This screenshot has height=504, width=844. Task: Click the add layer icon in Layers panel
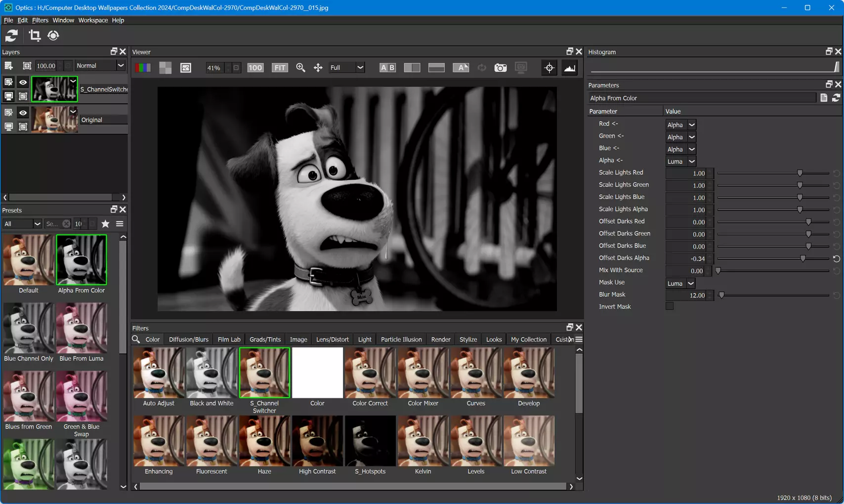point(8,66)
